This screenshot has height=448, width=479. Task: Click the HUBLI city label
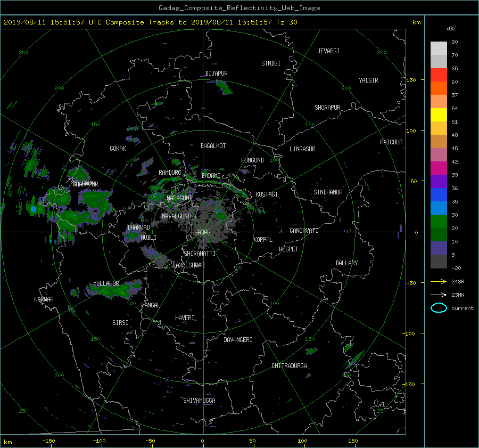coord(148,238)
